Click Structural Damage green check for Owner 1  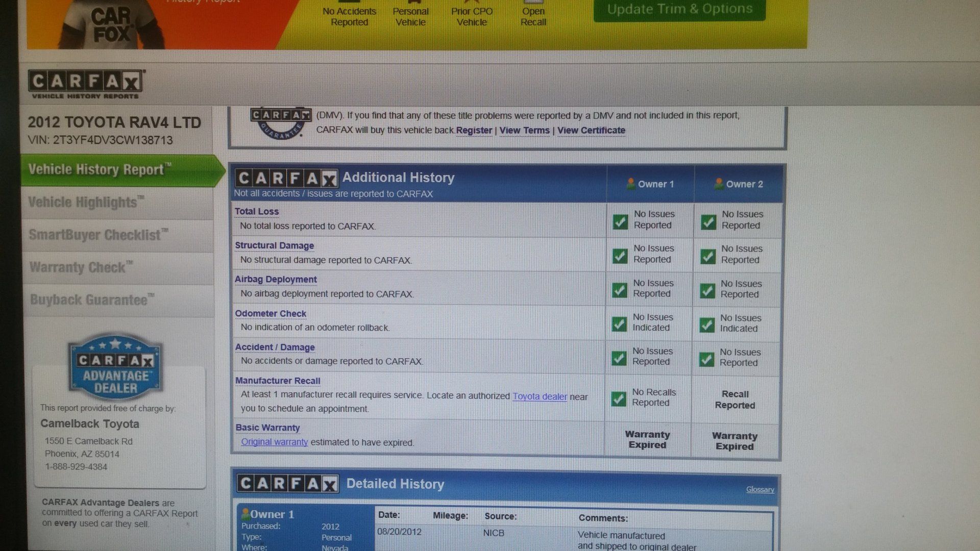(x=620, y=256)
